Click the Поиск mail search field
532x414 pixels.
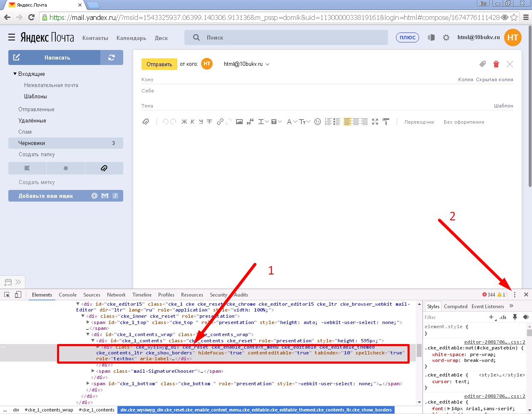click(286, 37)
